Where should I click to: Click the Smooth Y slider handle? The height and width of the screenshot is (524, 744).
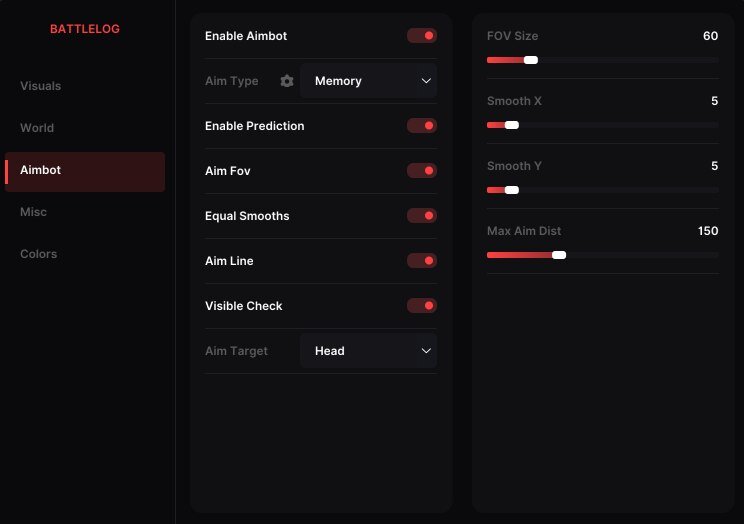click(x=512, y=190)
